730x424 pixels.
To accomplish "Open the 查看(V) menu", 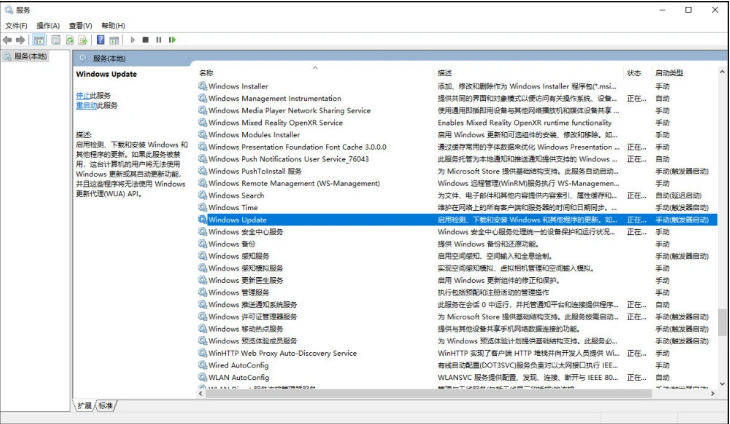I will [80, 25].
